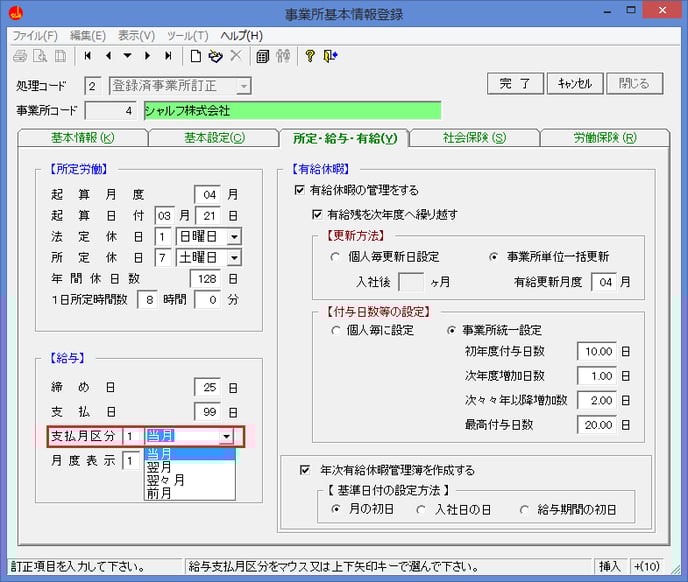The image size is (688, 582).
Task: Go to previous record arrow icon
Action: [x=108, y=56]
